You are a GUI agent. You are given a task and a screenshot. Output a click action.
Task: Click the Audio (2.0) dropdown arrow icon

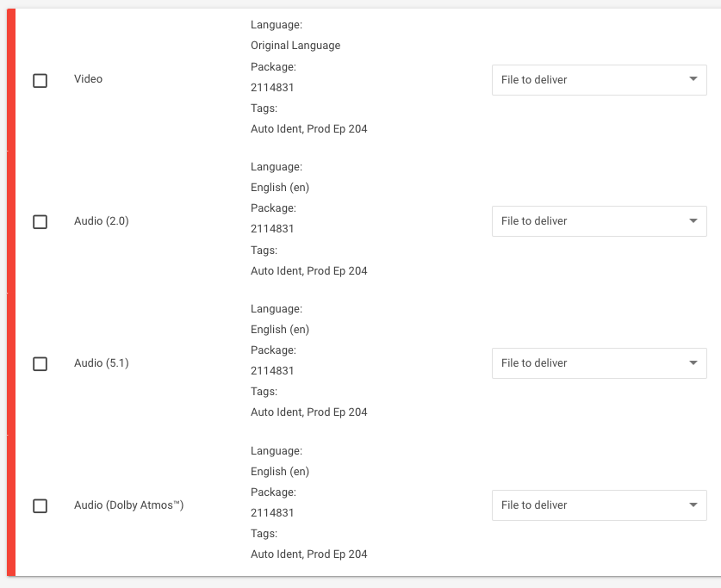693,220
